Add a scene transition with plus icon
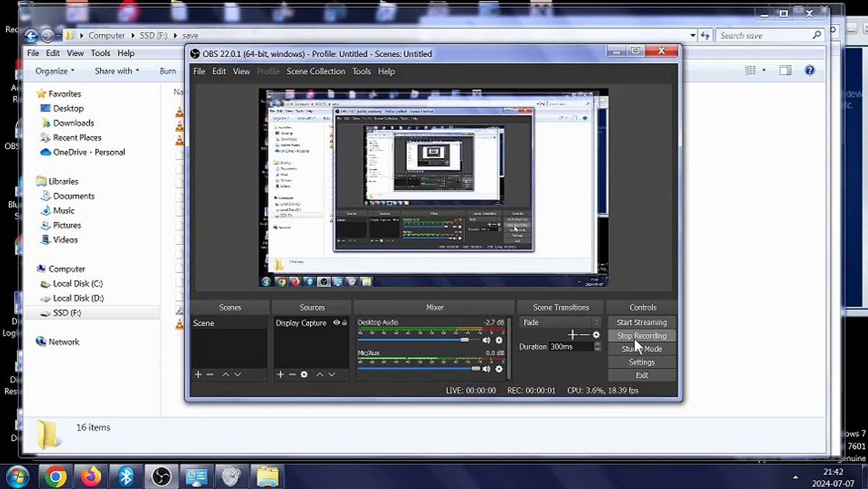The image size is (868, 489). [573, 335]
